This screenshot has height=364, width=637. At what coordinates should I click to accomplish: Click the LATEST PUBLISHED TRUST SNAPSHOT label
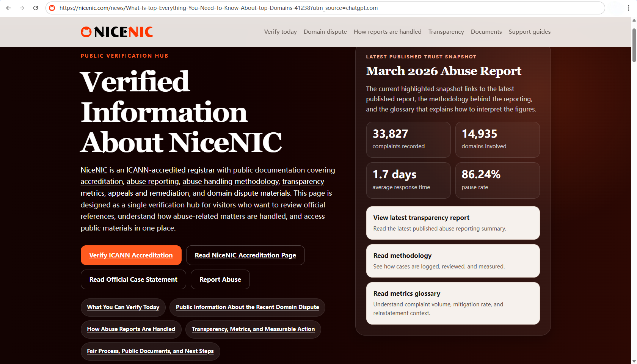[421, 57]
